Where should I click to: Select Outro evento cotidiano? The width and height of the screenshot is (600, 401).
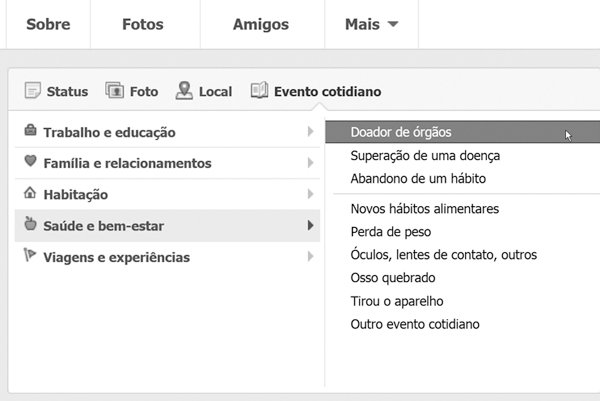tap(415, 324)
